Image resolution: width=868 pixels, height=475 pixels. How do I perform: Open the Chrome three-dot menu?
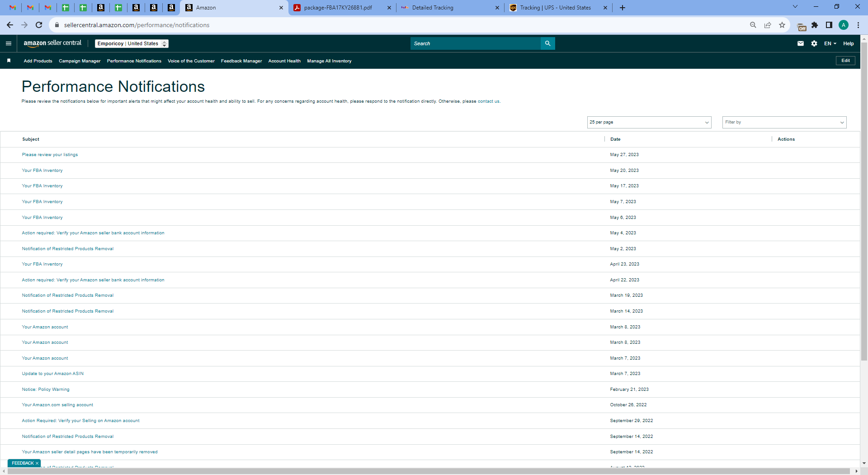pyautogui.click(x=858, y=25)
